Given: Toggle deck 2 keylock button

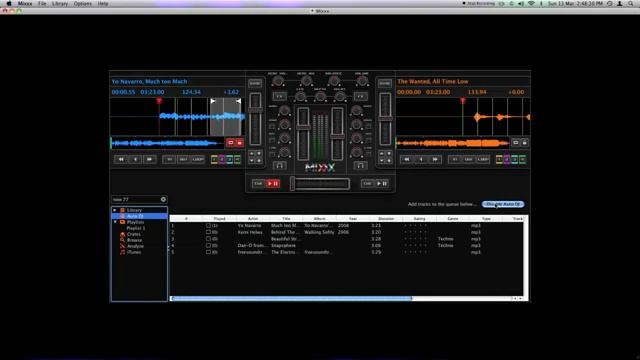Looking at the screenshot, I should tap(524, 142).
